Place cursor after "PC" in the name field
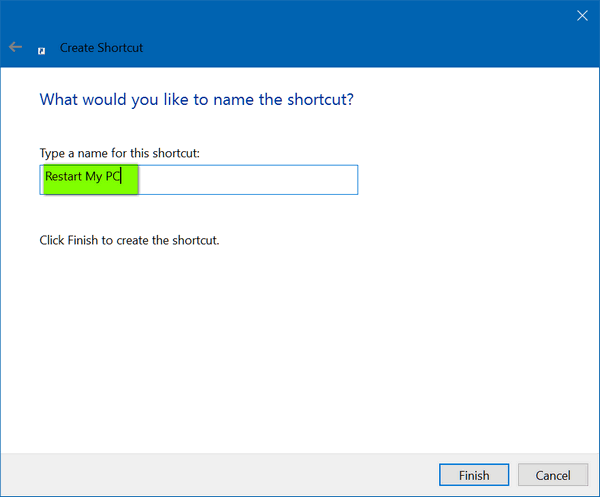The image size is (600, 497). click(x=121, y=176)
